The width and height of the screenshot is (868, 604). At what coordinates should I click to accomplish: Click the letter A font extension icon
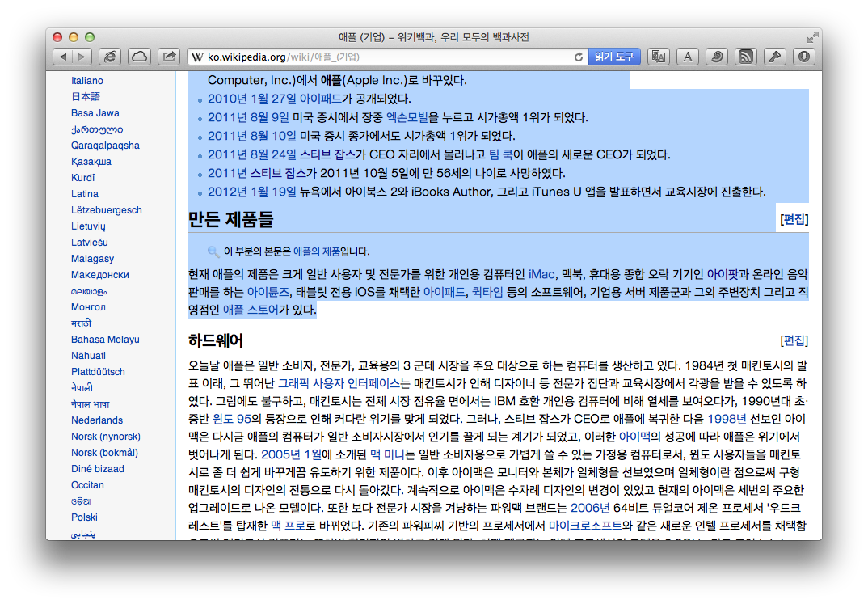688,57
